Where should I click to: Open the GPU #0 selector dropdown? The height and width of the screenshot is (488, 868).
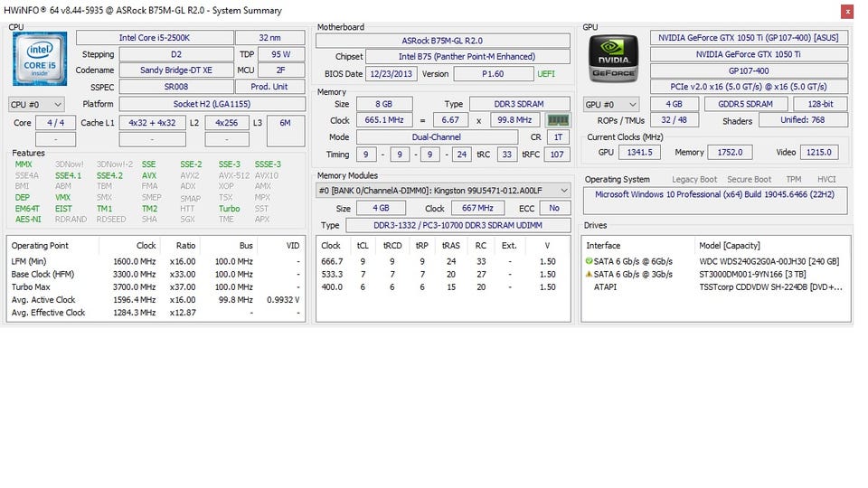coord(611,104)
